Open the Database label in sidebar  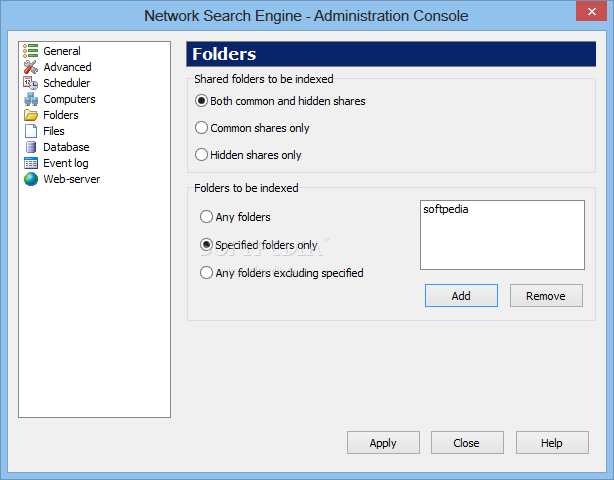click(x=66, y=147)
